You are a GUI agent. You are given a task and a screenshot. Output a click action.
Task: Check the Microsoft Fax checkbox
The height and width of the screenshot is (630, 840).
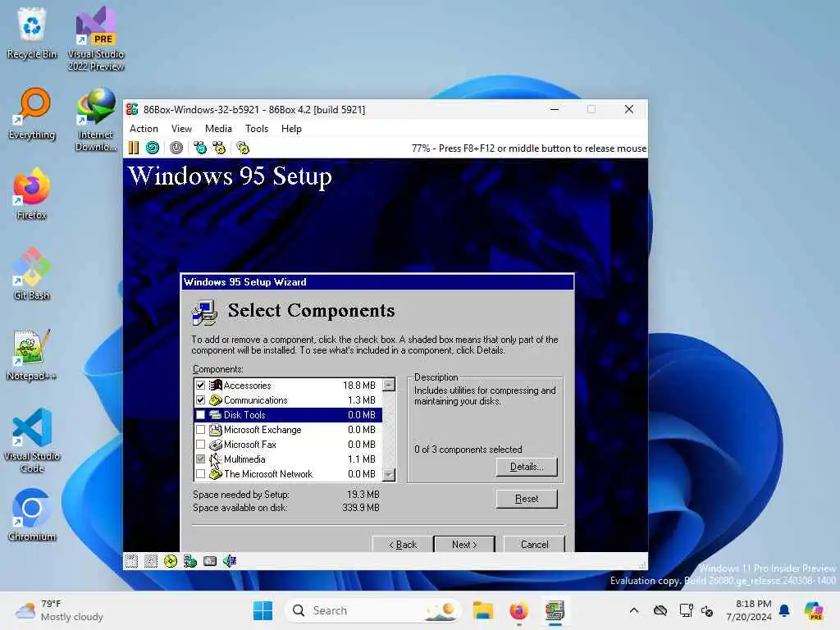point(200,445)
